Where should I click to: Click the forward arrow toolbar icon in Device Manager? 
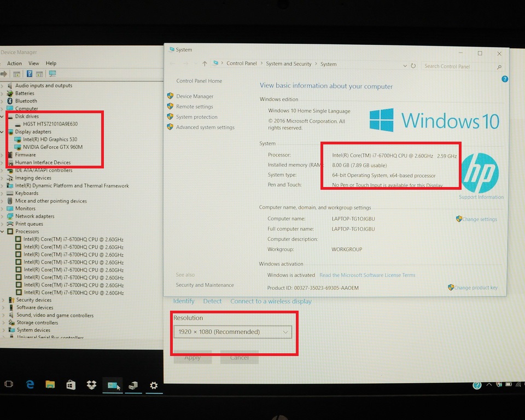[x=4, y=74]
